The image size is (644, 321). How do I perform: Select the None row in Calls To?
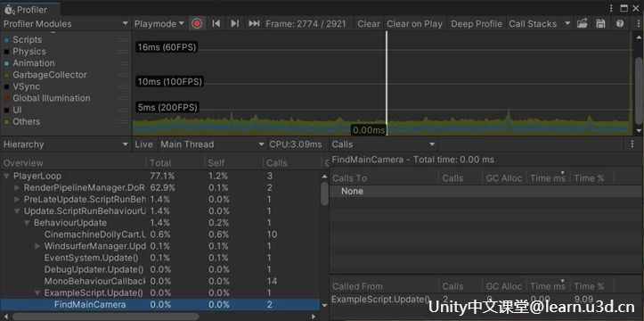click(x=486, y=191)
